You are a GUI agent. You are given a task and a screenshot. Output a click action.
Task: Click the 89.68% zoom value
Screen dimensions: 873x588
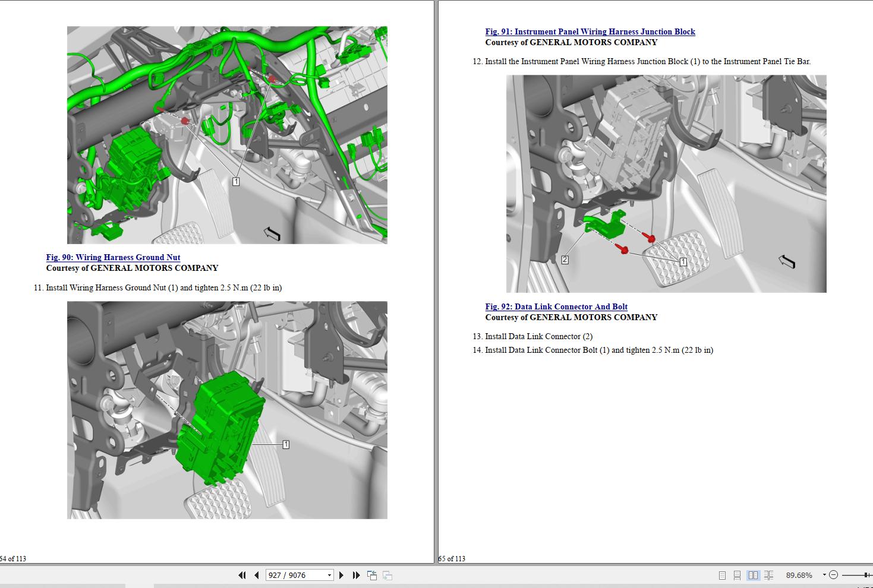click(799, 575)
